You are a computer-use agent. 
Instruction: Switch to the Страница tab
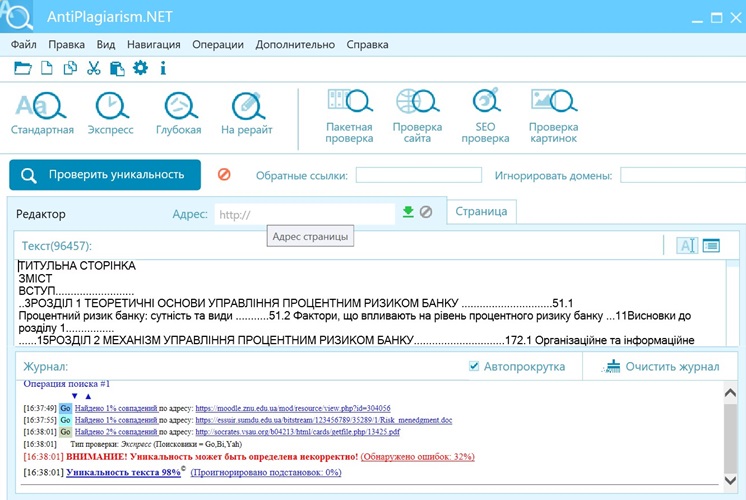pos(481,211)
